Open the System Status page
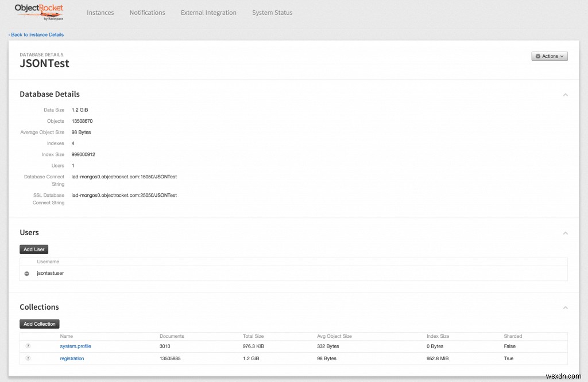Viewport: 588px width, 382px height. 272,13
